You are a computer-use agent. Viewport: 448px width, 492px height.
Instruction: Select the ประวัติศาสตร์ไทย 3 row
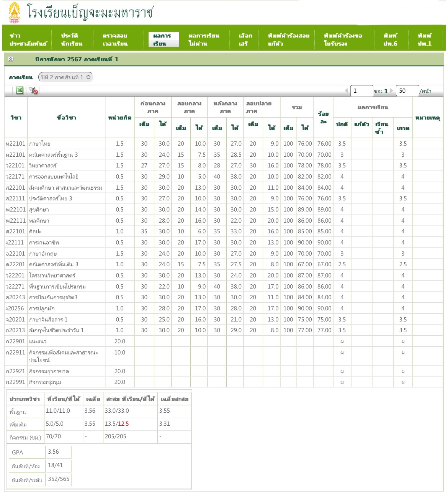pyautogui.click(x=224, y=198)
